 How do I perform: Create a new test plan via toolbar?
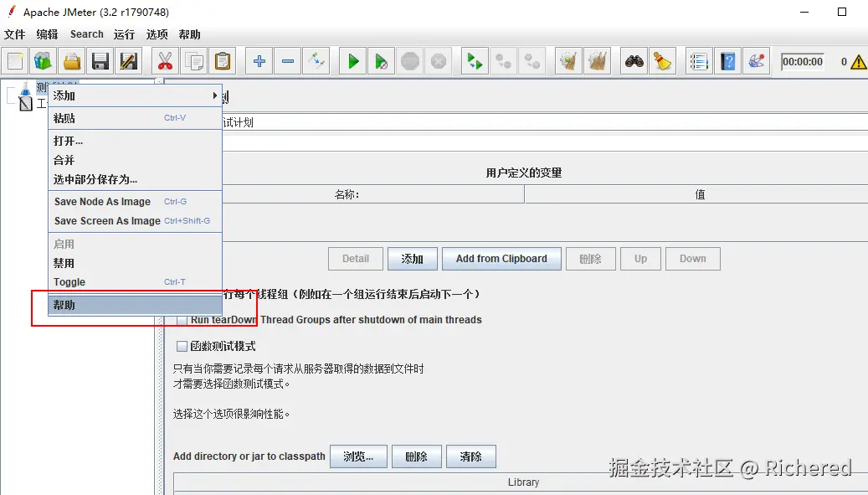(x=15, y=61)
